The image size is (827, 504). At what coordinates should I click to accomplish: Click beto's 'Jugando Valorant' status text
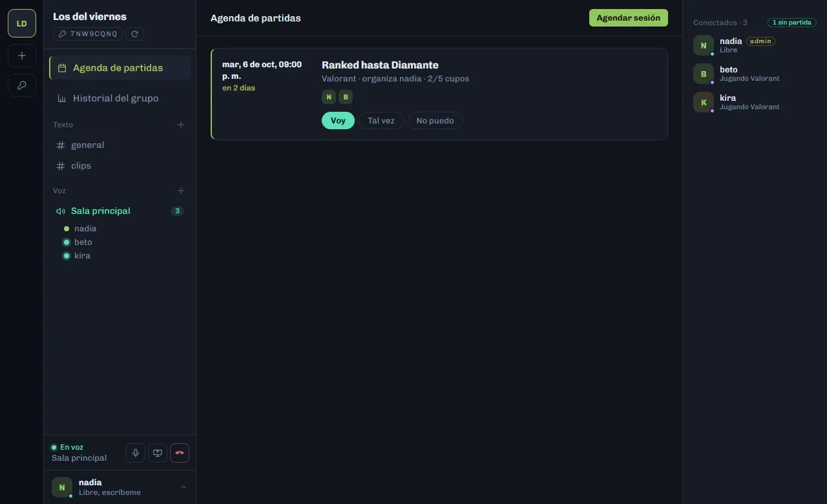pyautogui.click(x=749, y=79)
